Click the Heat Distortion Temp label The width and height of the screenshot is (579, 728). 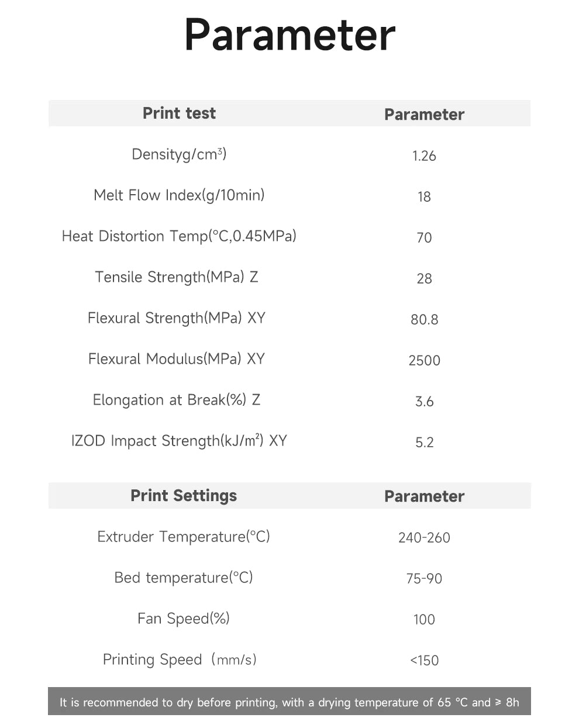point(179,236)
